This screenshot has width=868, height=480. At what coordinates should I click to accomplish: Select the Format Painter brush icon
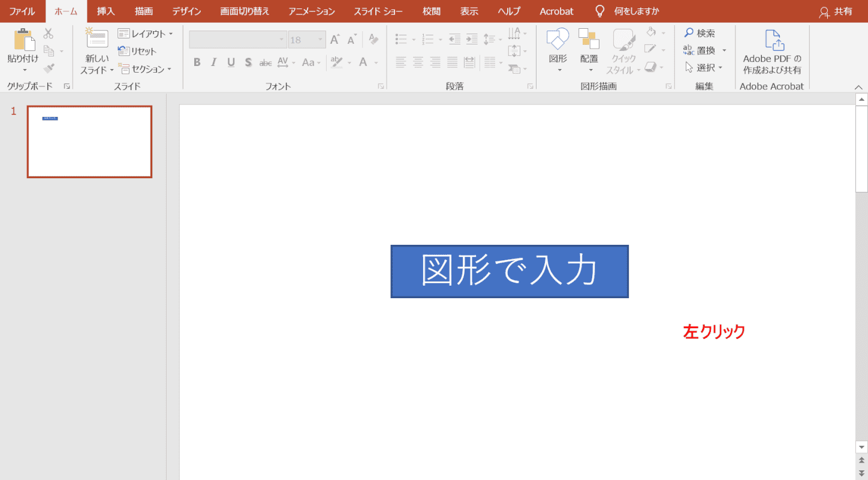(49, 68)
